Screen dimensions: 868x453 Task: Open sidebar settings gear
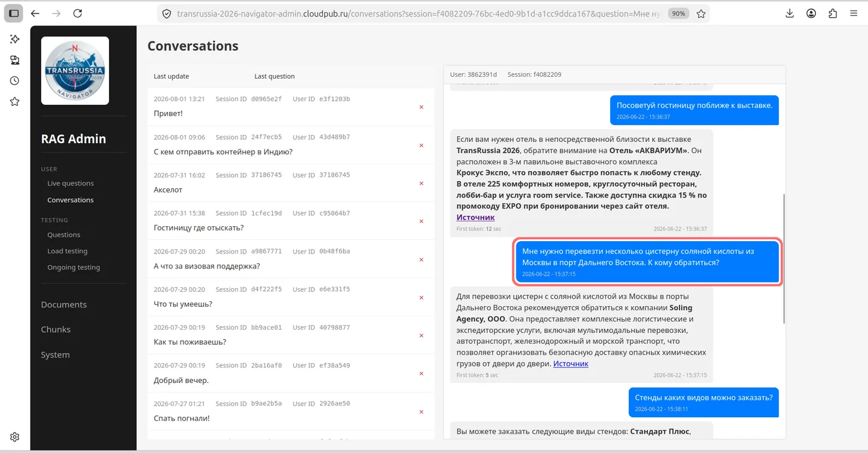(15, 437)
